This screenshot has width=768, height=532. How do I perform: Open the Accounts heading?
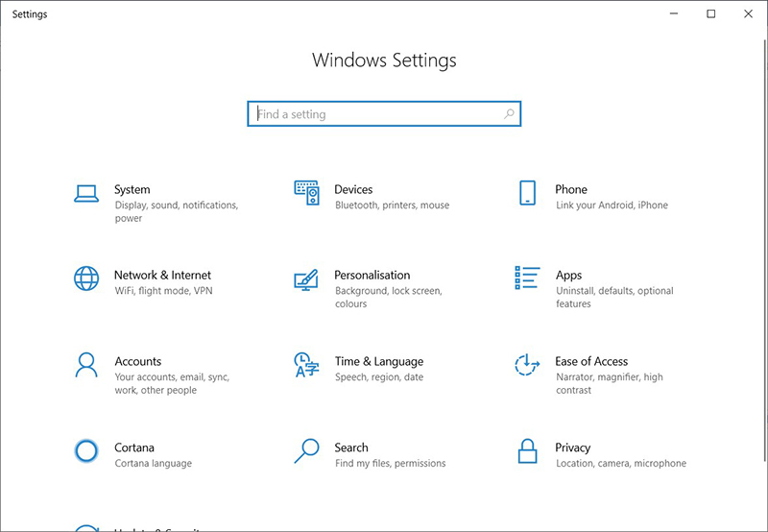[x=138, y=361]
